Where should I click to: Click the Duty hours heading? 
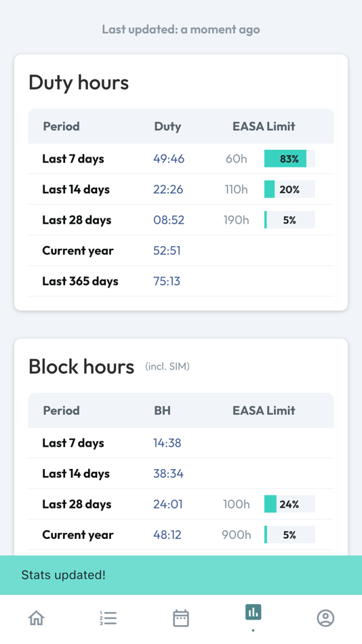pyautogui.click(x=79, y=82)
